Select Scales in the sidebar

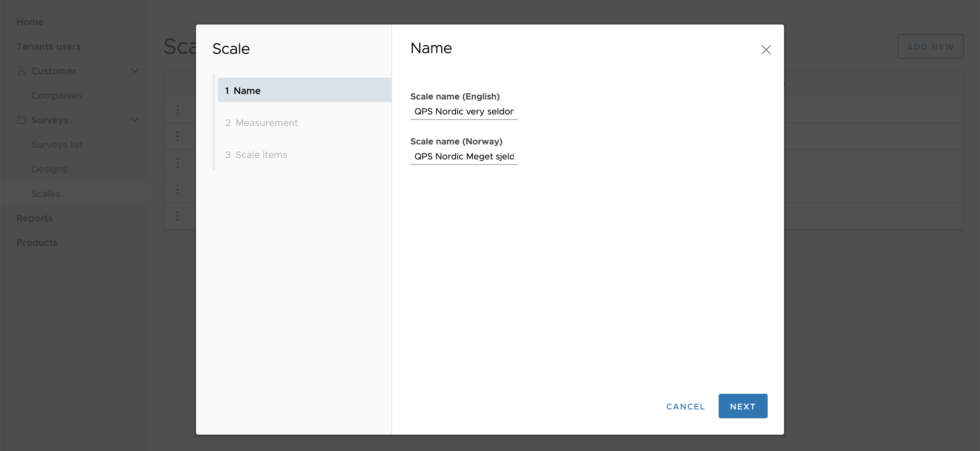click(x=73, y=193)
